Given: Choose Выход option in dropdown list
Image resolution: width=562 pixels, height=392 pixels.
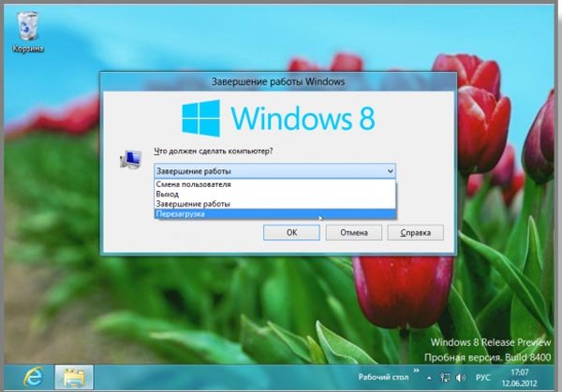Looking at the screenshot, I should tap(274, 194).
